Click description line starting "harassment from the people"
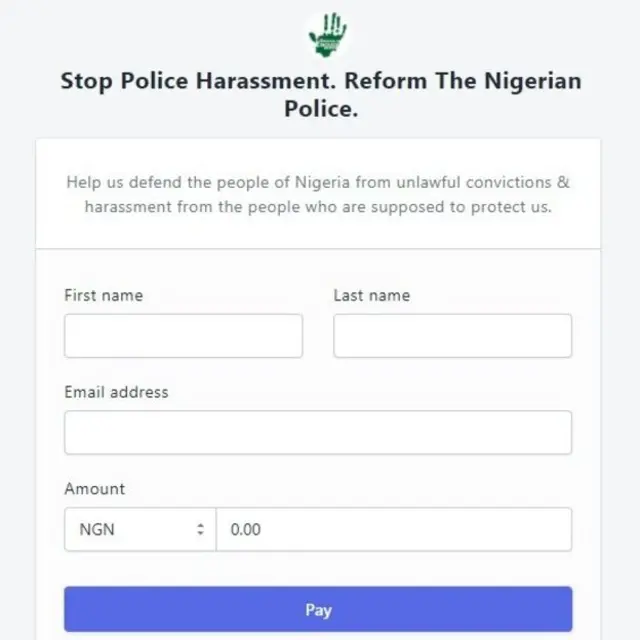This screenshot has height=640, width=640. [318, 207]
